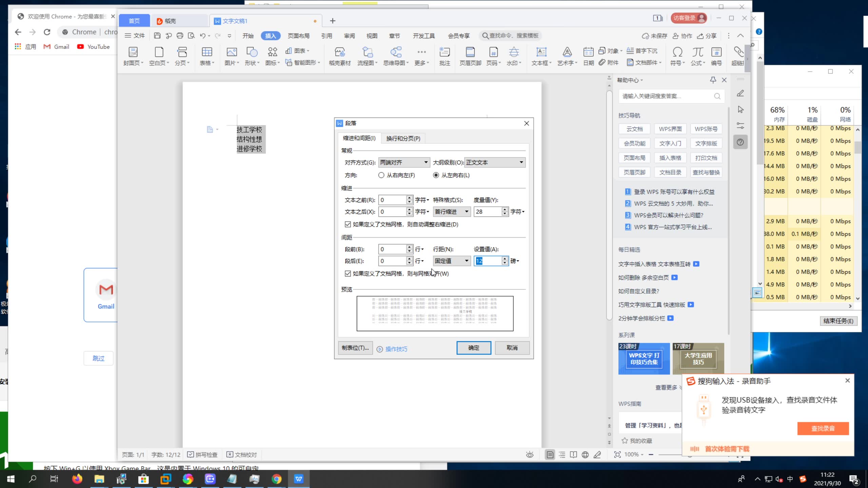
Task: Click the 操作技巧 link
Action: pos(396,349)
